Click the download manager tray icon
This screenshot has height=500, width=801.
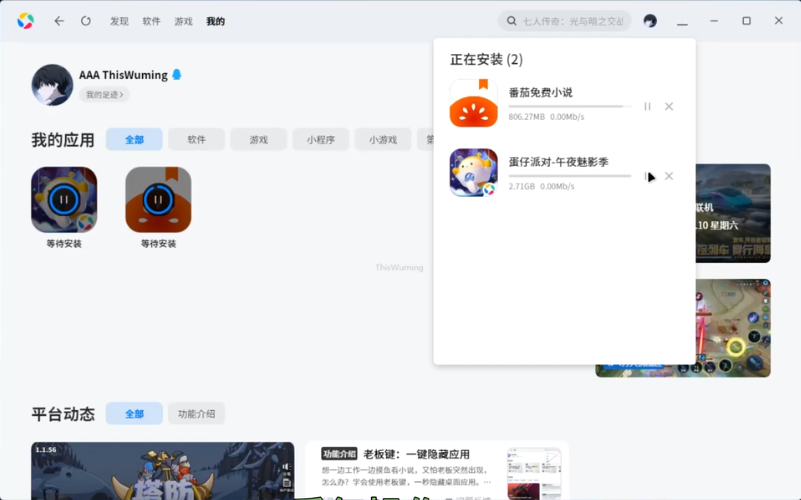coord(682,21)
